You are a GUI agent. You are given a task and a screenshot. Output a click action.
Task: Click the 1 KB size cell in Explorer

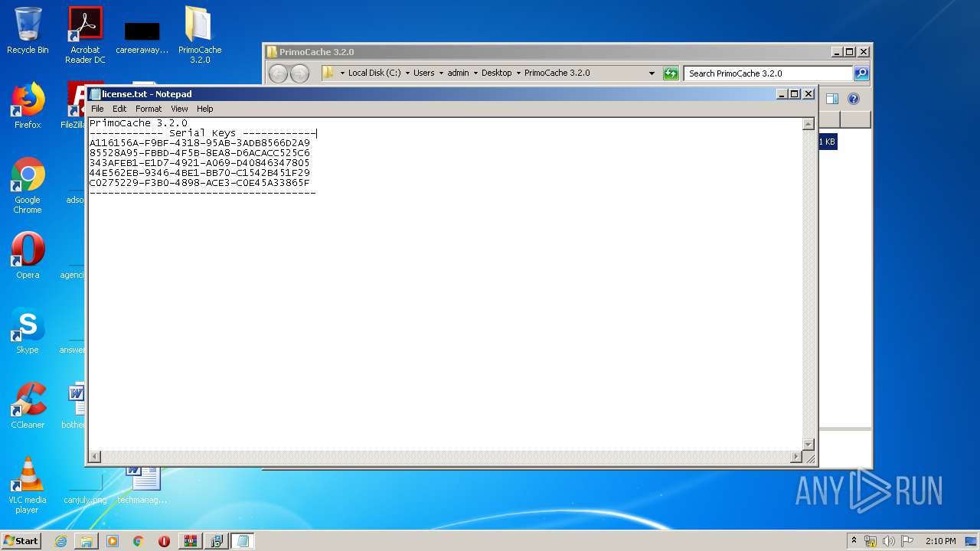(x=828, y=142)
